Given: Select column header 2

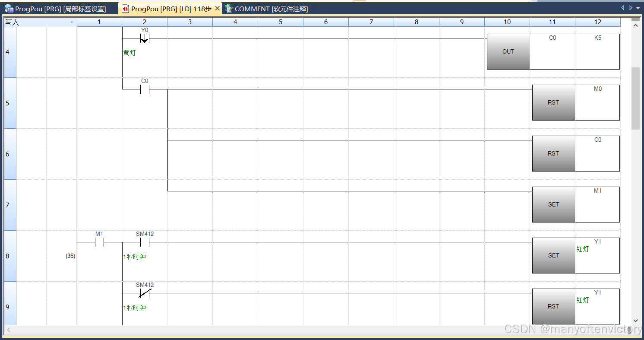Looking at the screenshot, I should [x=145, y=22].
